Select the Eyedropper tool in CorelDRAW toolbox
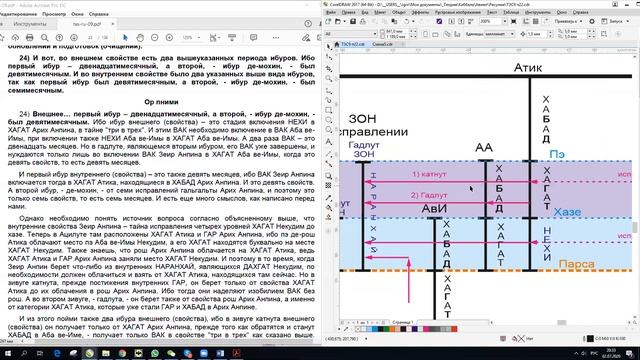Image resolution: width=640 pixels, height=360 pixels. click(329, 198)
